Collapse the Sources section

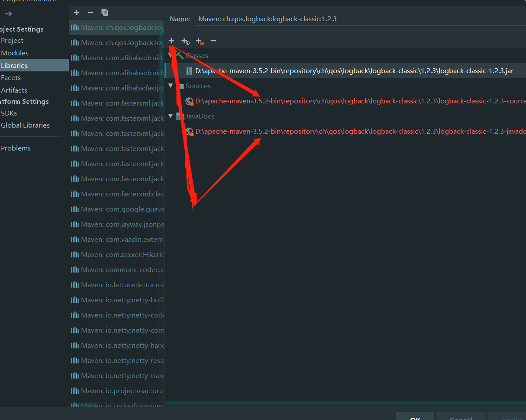(170, 86)
